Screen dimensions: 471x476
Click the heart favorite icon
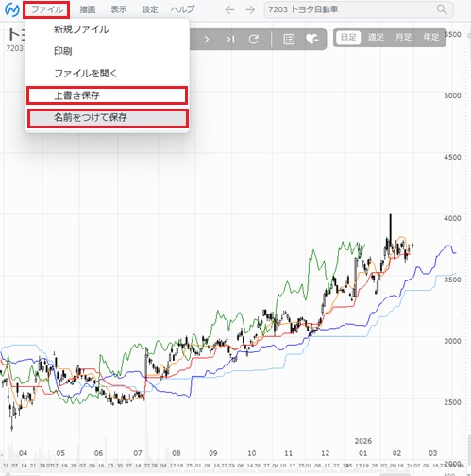(x=312, y=40)
